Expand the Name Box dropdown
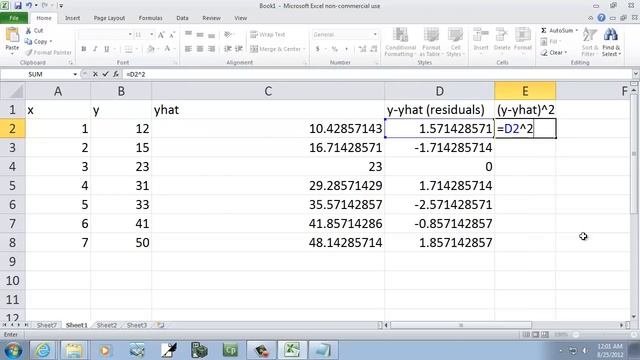 tap(75, 74)
